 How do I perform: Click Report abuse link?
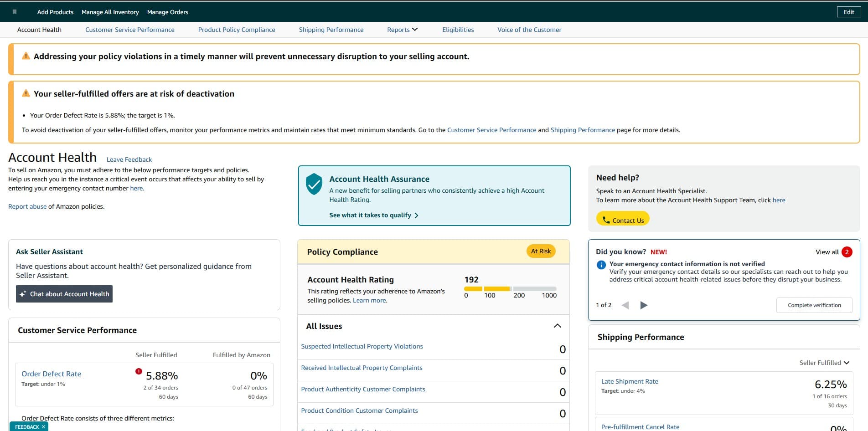click(27, 206)
